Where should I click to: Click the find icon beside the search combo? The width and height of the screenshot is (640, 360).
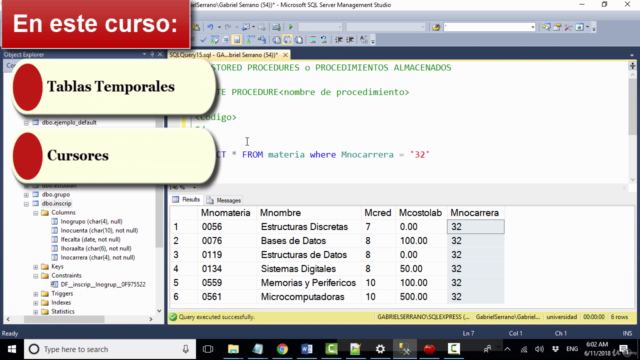coord(436,27)
